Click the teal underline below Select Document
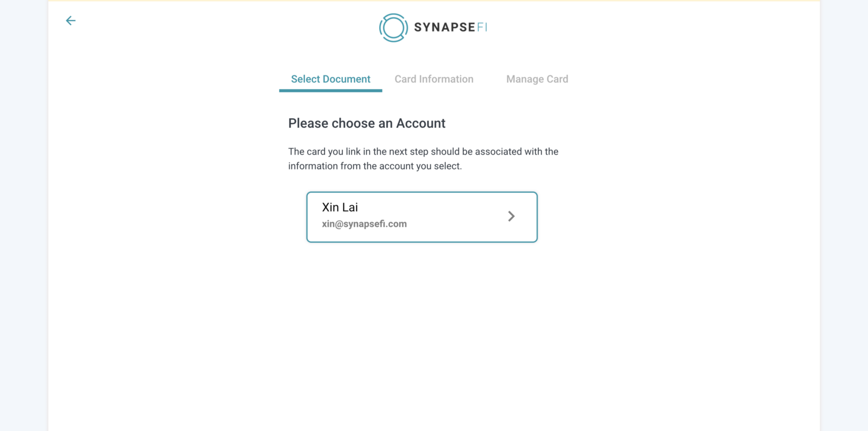Screen dimensions: 868x431 [x=330, y=91]
